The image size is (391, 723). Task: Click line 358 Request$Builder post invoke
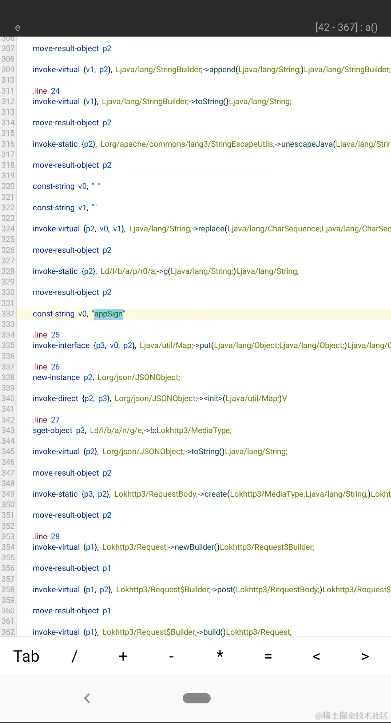click(x=211, y=589)
